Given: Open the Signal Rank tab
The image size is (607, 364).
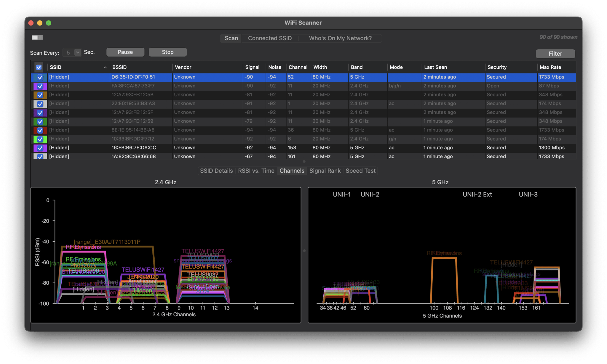Looking at the screenshot, I should tap(325, 171).
